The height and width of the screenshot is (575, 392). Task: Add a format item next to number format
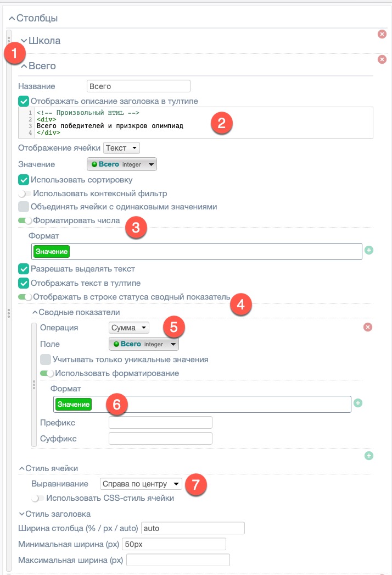(369, 251)
